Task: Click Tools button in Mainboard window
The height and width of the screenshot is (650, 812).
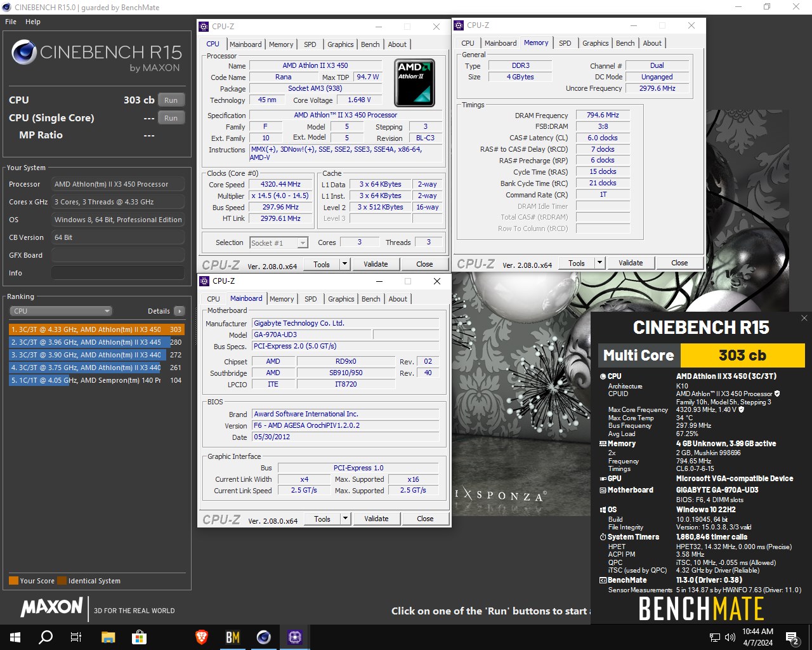Action: click(322, 519)
